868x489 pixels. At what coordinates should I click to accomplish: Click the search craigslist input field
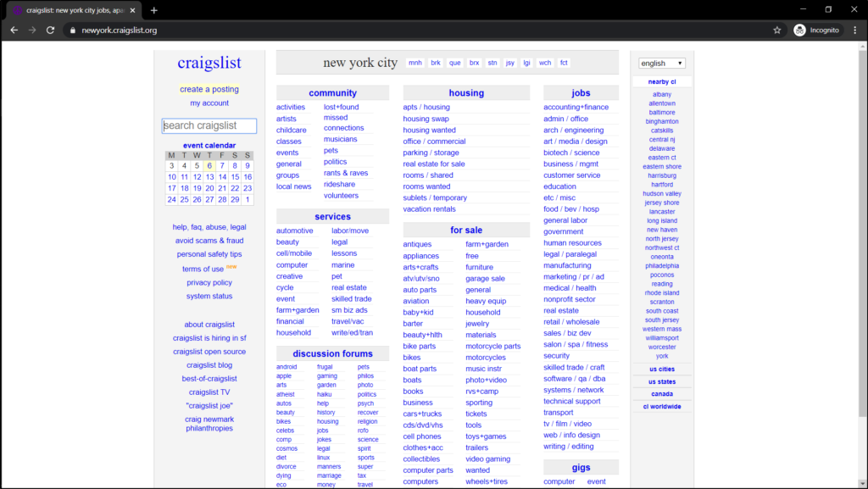coord(209,125)
